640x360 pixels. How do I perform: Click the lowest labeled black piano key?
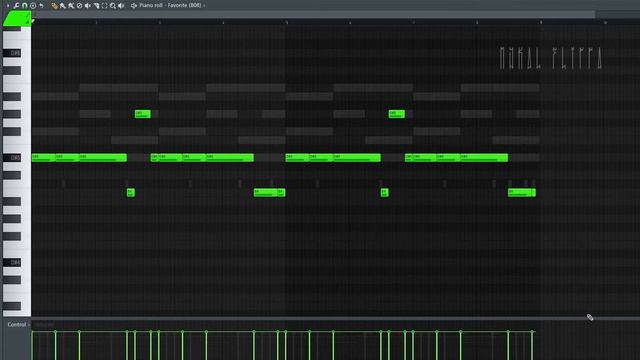(12, 262)
